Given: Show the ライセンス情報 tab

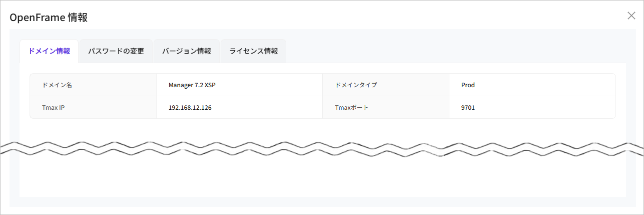Looking at the screenshot, I should 254,51.
